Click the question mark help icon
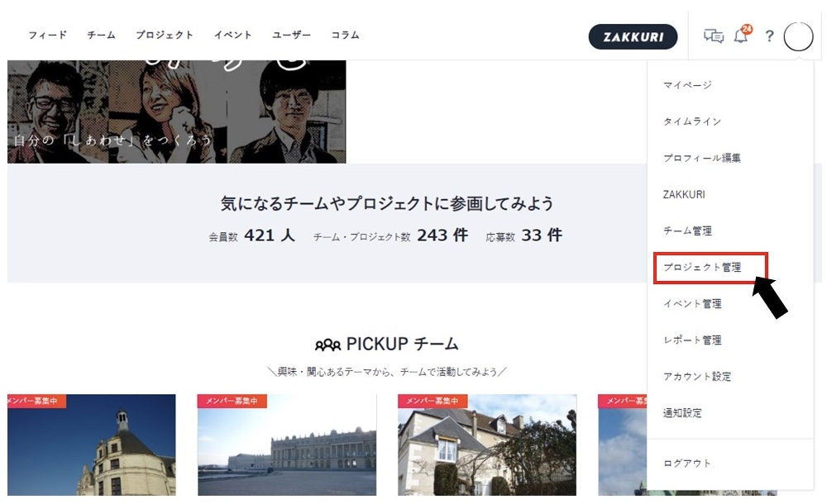827x504 pixels. (x=768, y=37)
